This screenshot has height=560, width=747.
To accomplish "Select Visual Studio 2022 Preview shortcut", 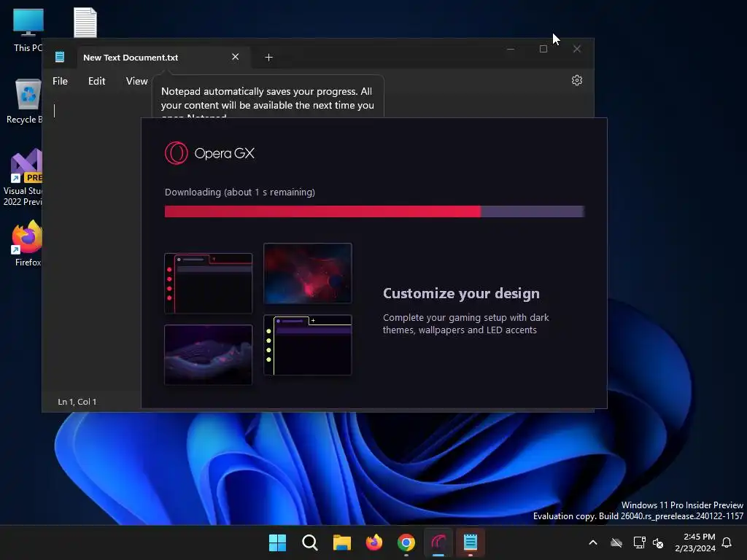I will 23,177.
